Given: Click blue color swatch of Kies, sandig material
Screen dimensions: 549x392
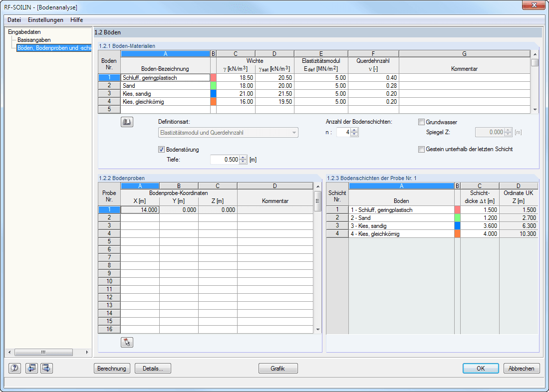Looking at the screenshot, I should [x=213, y=94].
